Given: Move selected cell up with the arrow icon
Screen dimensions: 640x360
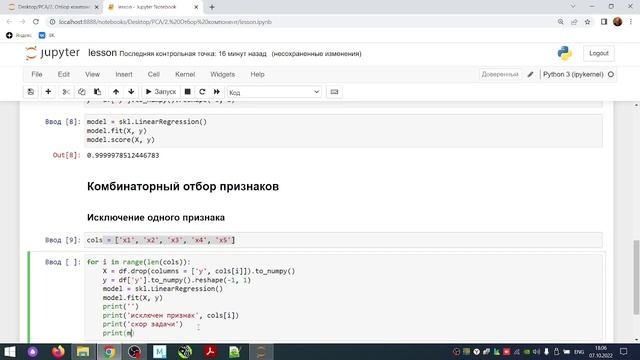Looking at the screenshot, I should (x=116, y=92).
